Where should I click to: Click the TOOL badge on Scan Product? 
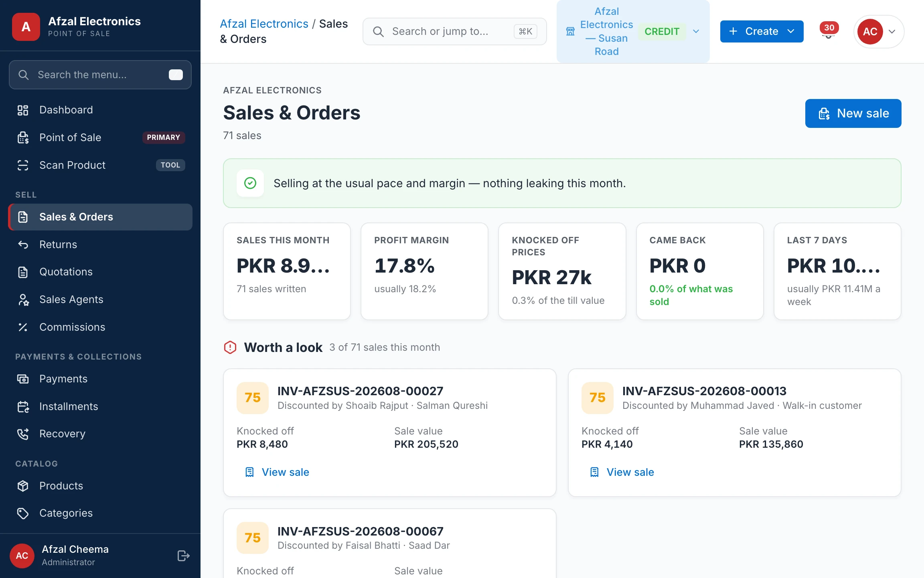(x=170, y=165)
